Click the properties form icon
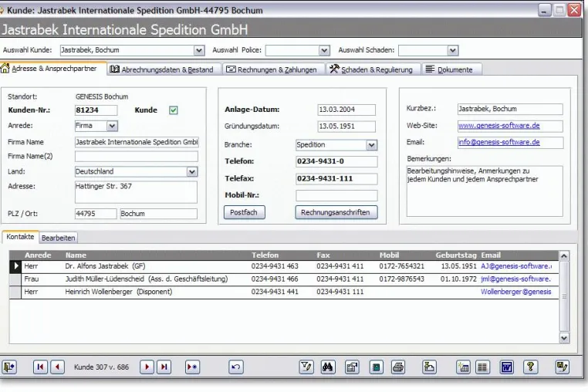Screen dimensions: 588x392 coord(352,367)
